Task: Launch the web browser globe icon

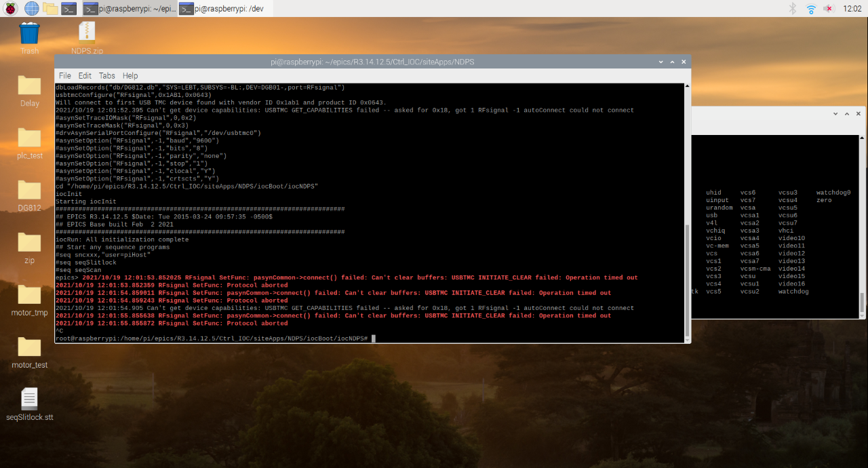Action: coord(31,9)
